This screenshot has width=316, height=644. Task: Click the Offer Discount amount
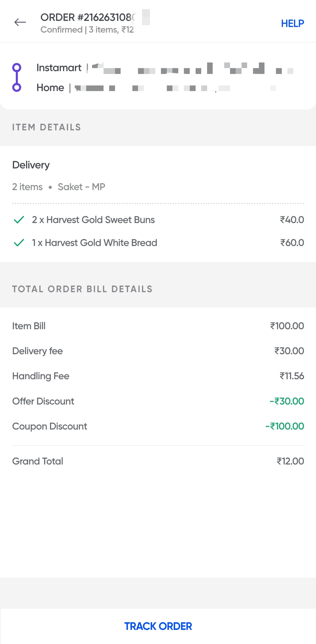point(287,401)
